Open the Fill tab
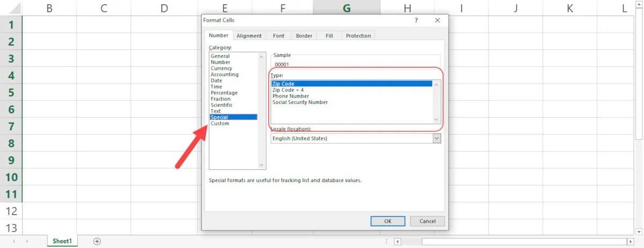The image size is (644, 248). point(329,36)
